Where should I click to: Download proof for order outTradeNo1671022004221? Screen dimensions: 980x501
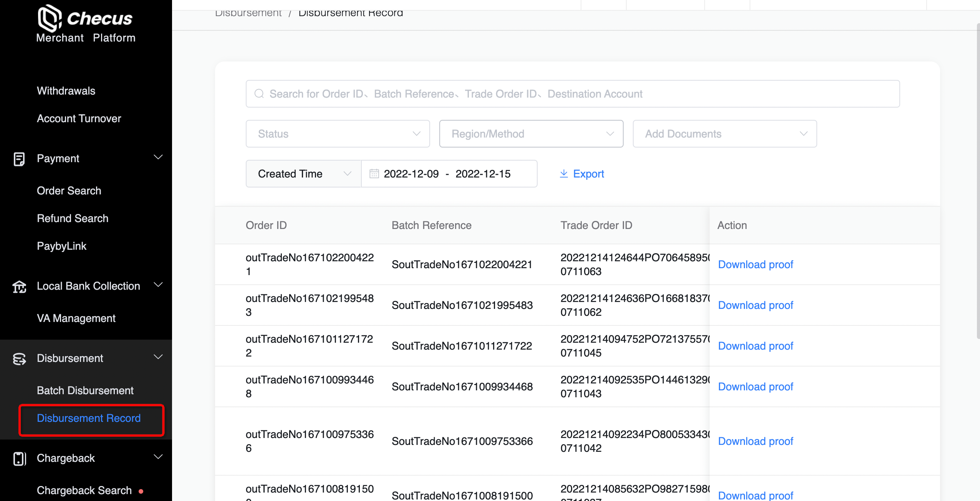pyautogui.click(x=755, y=264)
